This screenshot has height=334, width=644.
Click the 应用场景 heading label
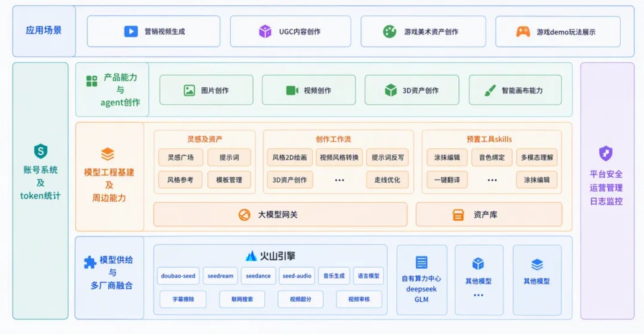click(x=44, y=30)
